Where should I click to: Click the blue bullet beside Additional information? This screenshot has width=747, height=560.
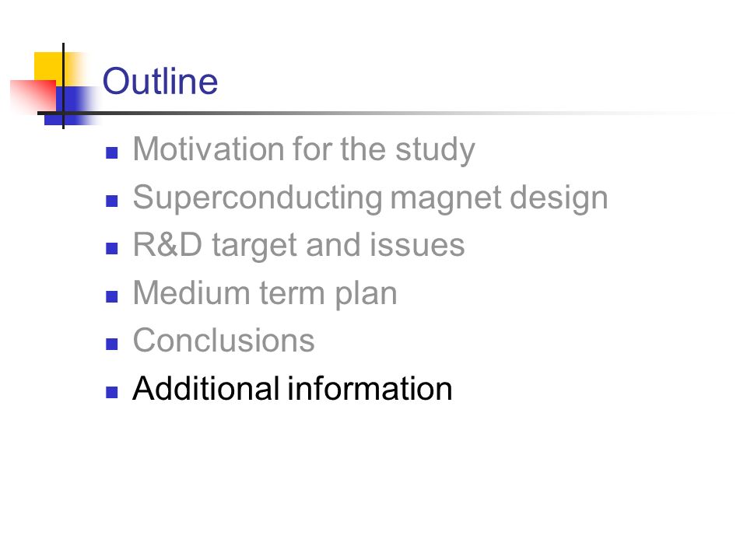[111, 392]
